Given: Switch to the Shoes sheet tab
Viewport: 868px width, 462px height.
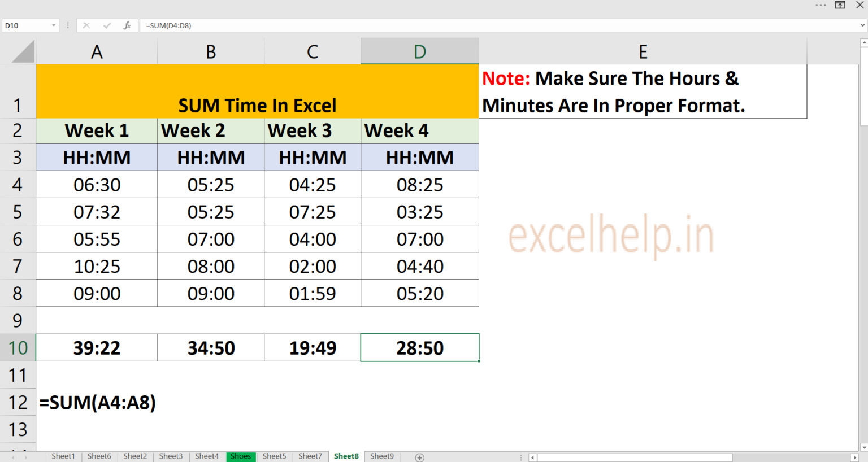Looking at the screenshot, I should 241,456.
